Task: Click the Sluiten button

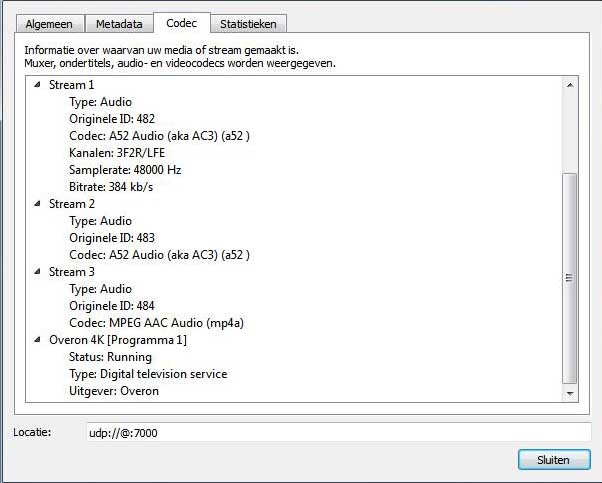Action: click(554, 460)
